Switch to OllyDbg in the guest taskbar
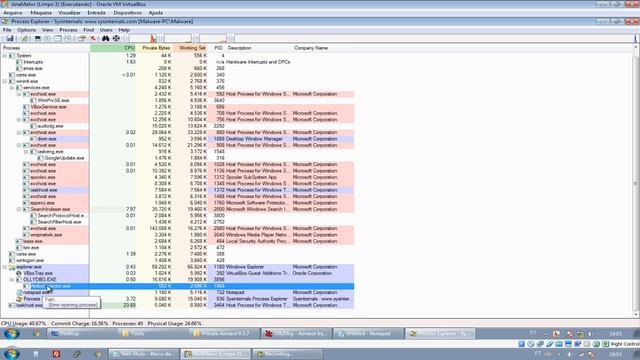Viewport: 640px width, 360px height. tap(296, 333)
